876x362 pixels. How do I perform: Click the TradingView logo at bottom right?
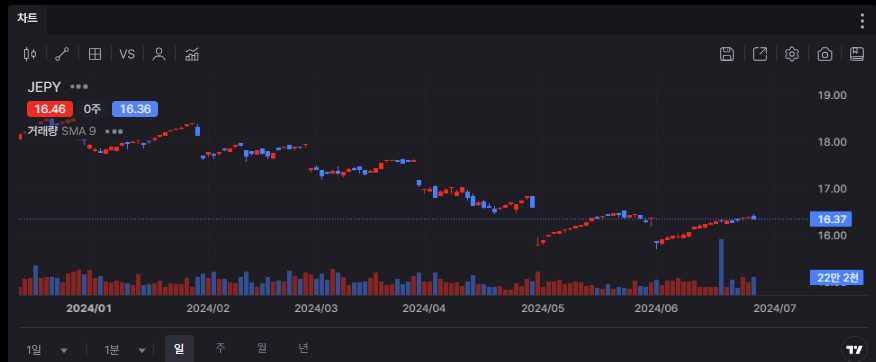[x=853, y=350]
